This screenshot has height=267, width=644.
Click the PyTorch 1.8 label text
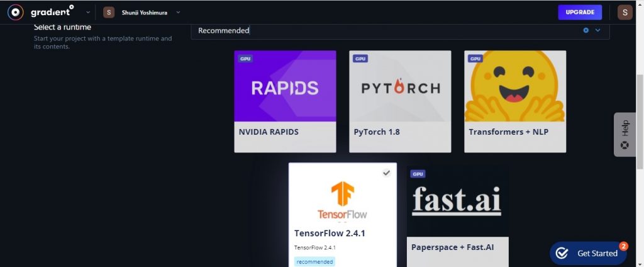click(377, 132)
